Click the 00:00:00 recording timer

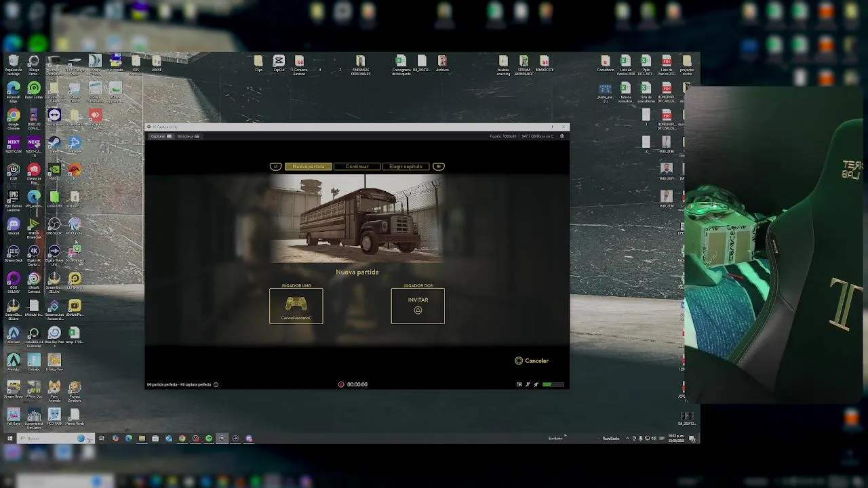click(x=357, y=384)
